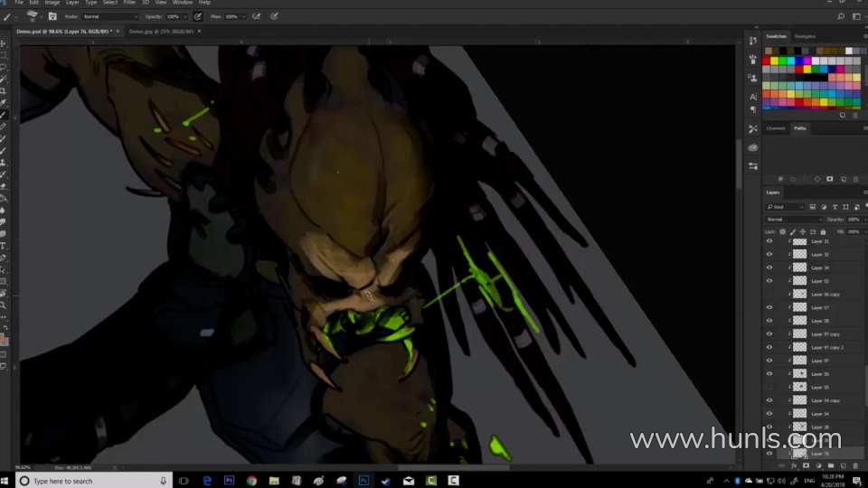Delete the selected layer with the trash icon
The width and height of the screenshot is (868, 488).
(855, 466)
